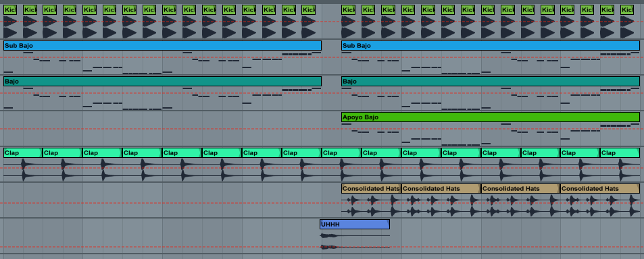644x259 pixels.
Task: Select the third Consolidated Hats clip
Action: [x=521, y=188]
